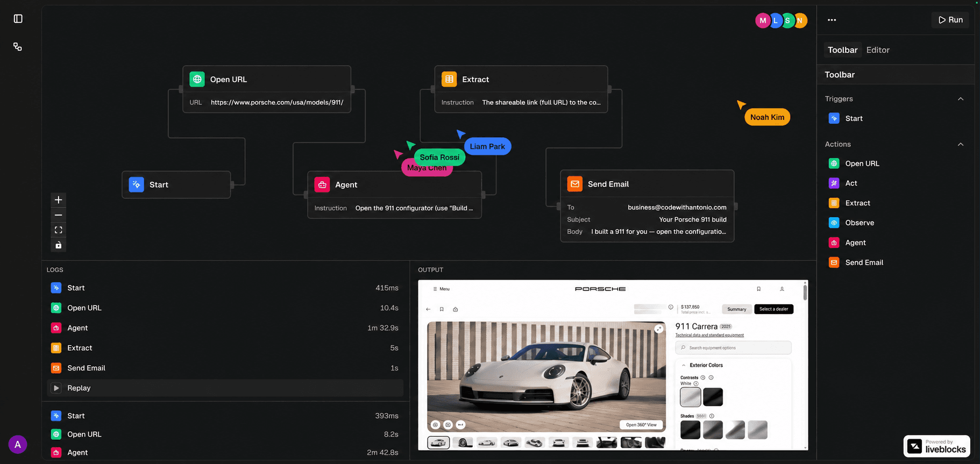Zoom out of the canvas
Viewport: 980px width, 464px height.
[59, 215]
